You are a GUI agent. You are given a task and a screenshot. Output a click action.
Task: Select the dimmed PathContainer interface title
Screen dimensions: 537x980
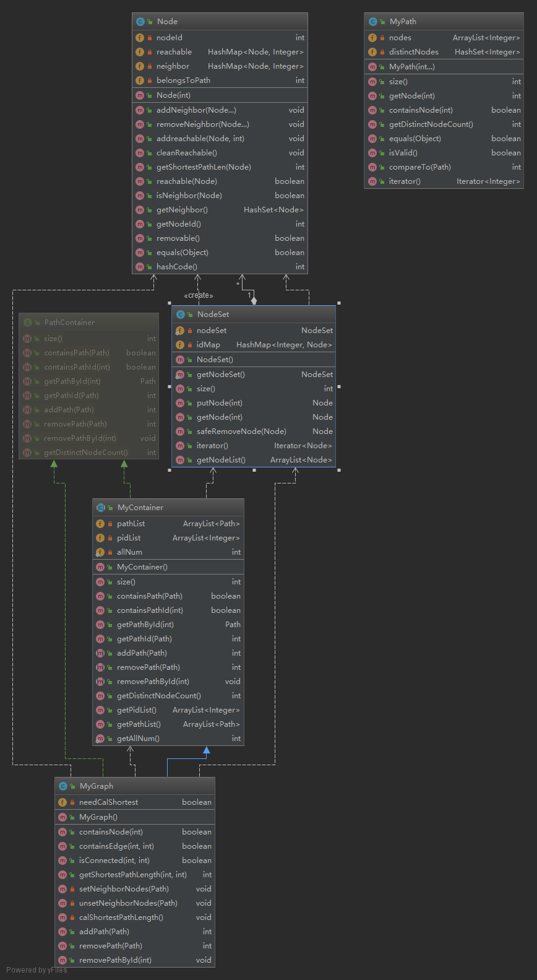69,323
